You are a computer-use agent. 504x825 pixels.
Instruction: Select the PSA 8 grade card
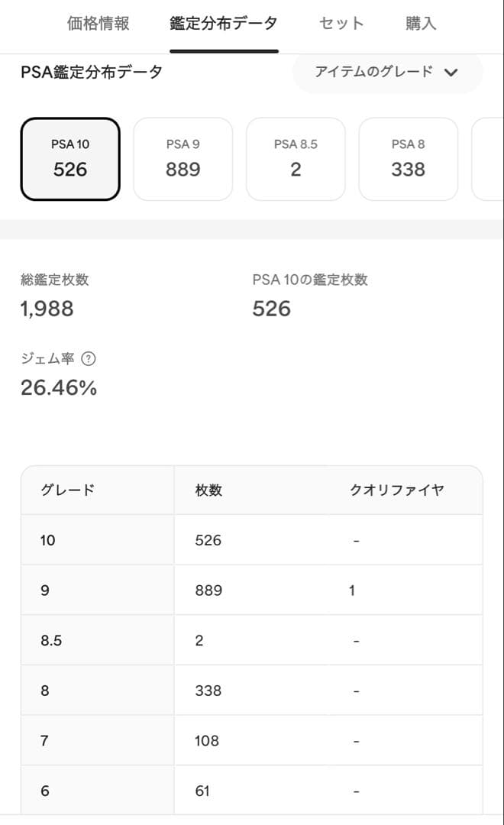click(x=409, y=159)
